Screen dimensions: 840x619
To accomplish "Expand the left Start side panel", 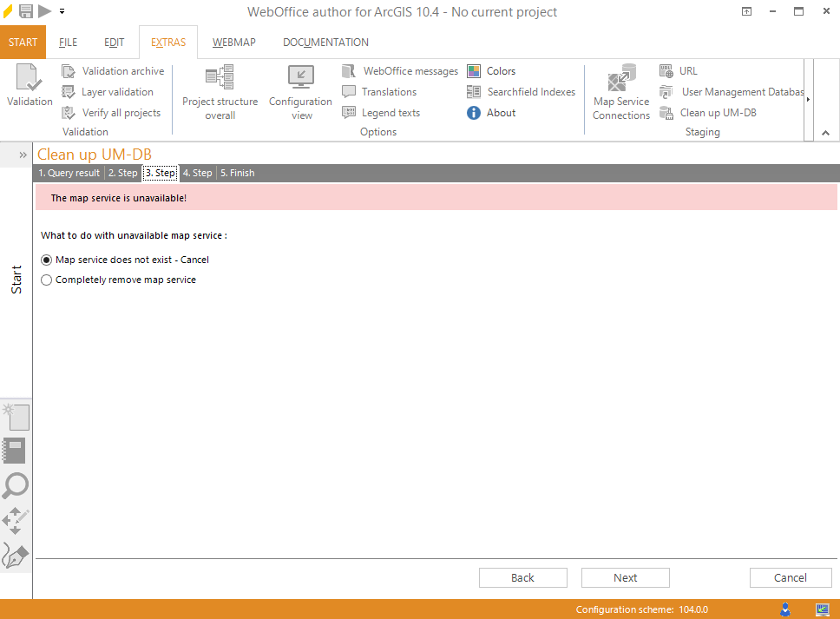I will [x=23, y=155].
